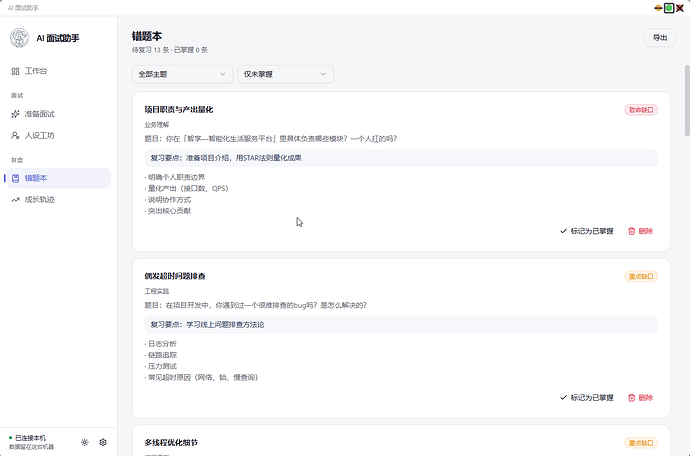Click the AI 面试助手 logo avatar
690x456 pixels.
coord(19,38)
